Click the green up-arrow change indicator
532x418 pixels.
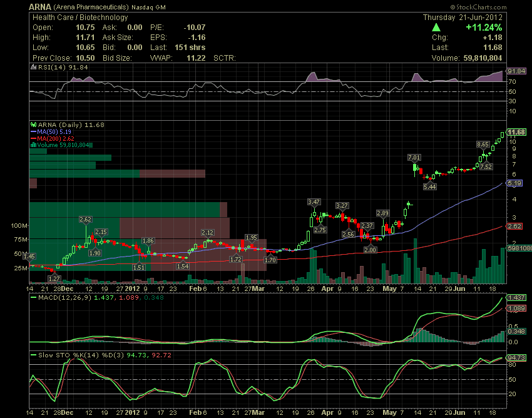[x=436, y=28]
